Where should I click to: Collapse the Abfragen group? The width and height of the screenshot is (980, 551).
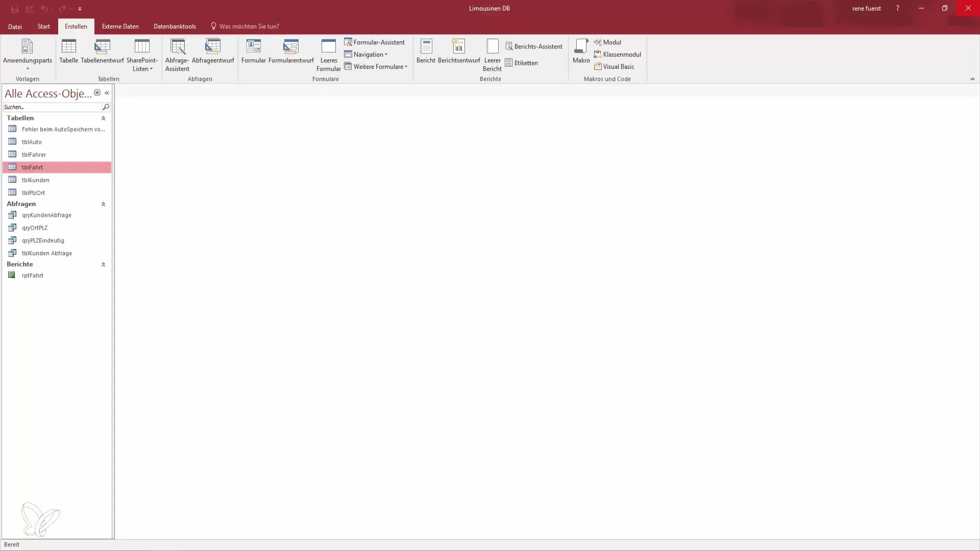[x=103, y=204]
